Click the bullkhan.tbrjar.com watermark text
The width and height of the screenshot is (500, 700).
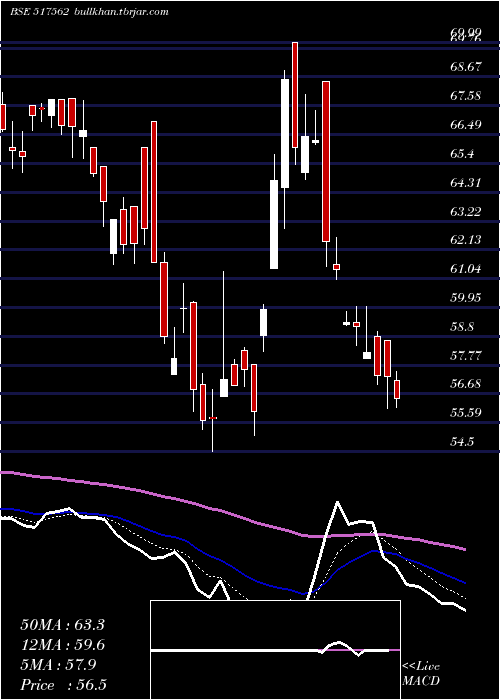(x=120, y=12)
